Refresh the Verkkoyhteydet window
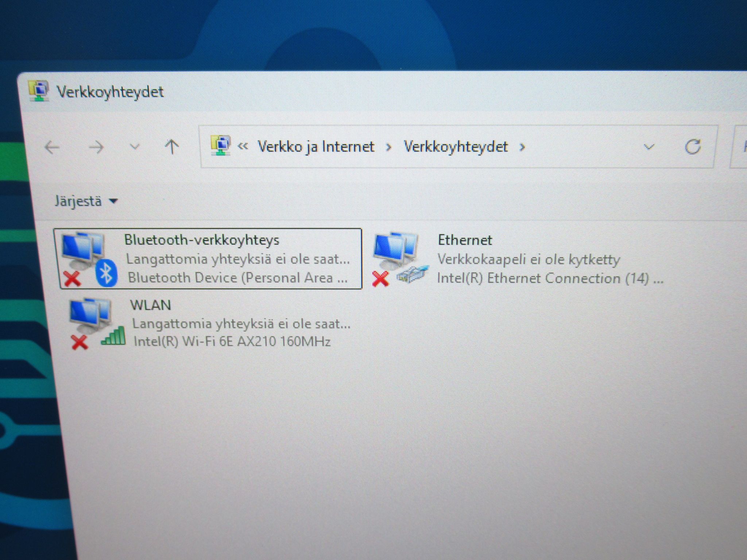Viewport: 747px width, 560px height. tap(692, 147)
